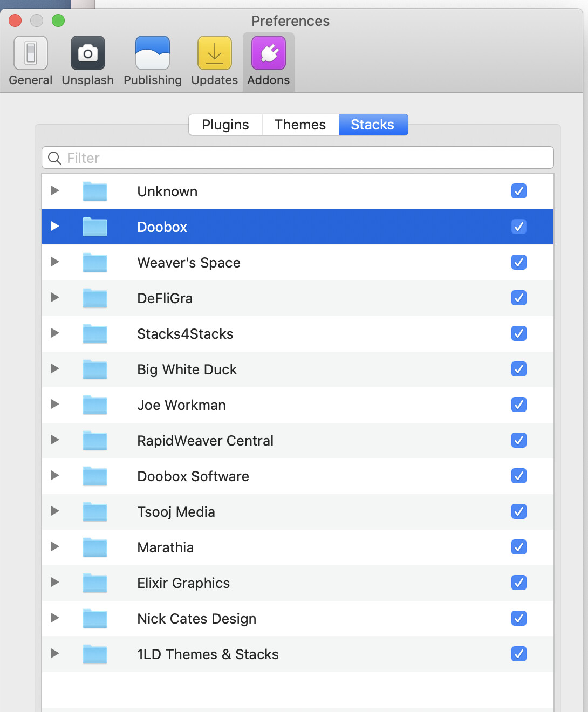Expand the Weaver's Space group
The width and height of the screenshot is (588, 712).
coord(54,262)
